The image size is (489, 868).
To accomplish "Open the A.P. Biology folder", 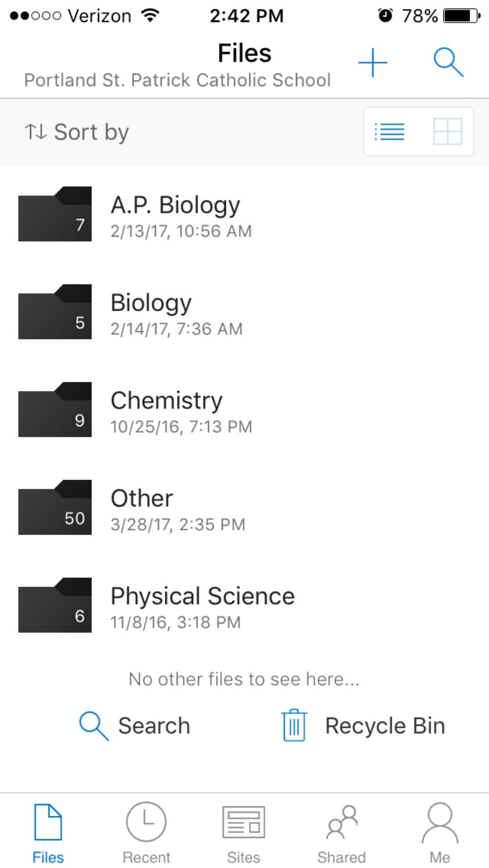I will click(175, 205).
